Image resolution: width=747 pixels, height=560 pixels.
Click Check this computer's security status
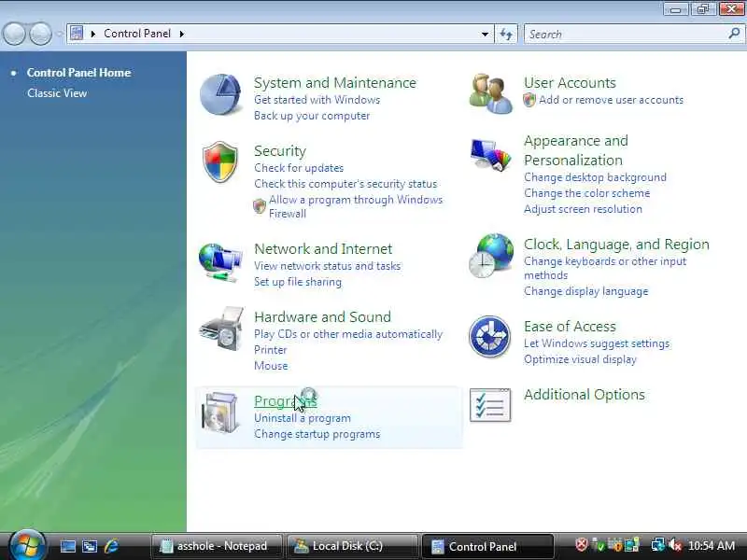345,184
